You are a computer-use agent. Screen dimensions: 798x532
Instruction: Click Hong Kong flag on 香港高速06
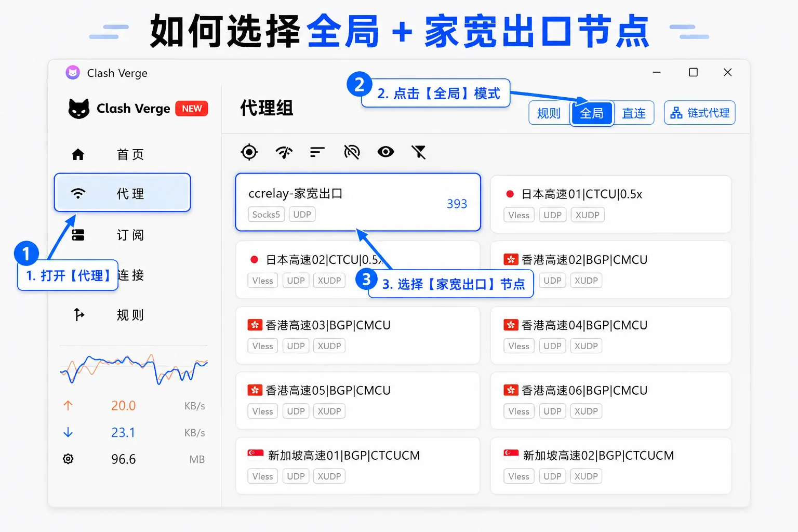coord(511,390)
